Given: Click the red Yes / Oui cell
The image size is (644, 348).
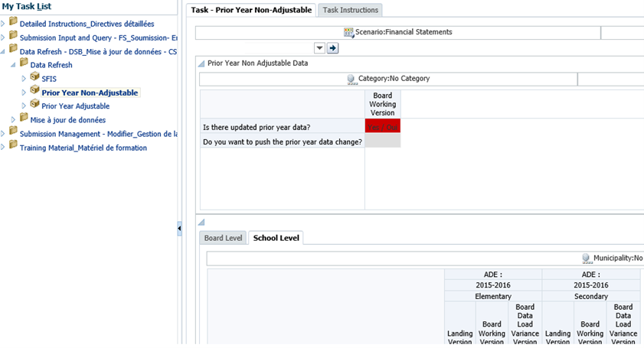Looking at the screenshot, I should [x=382, y=126].
